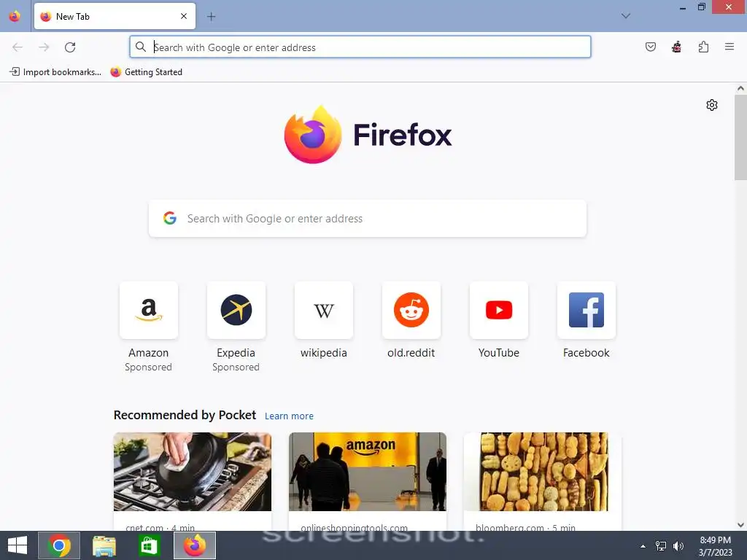Open the Expedia shortcut tile
This screenshot has width=747, height=560.
tap(236, 311)
